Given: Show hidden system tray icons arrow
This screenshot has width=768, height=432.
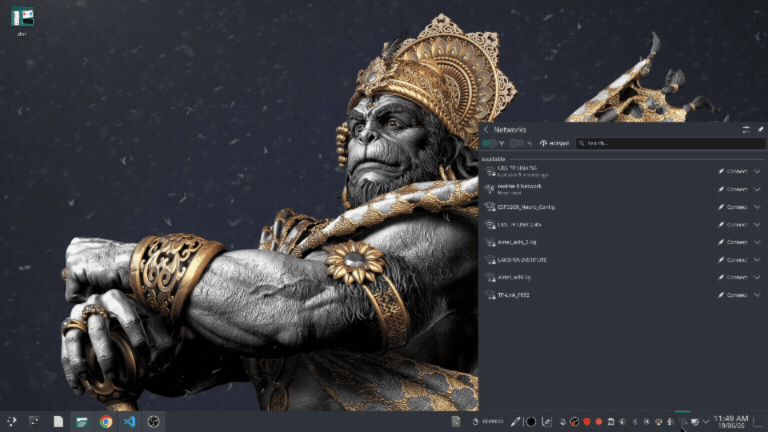Looking at the screenshot, I should (x=706, y=422).
